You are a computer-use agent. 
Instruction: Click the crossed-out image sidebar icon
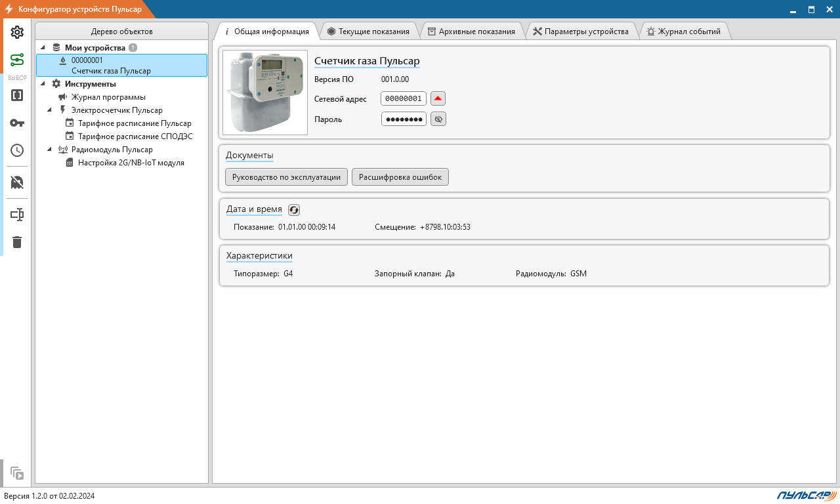[17, 182]
